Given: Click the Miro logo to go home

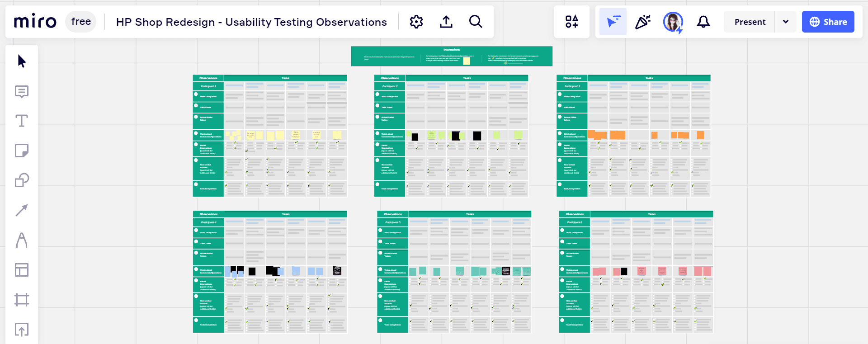Looking at the screenshot, I should pos(35,21).
